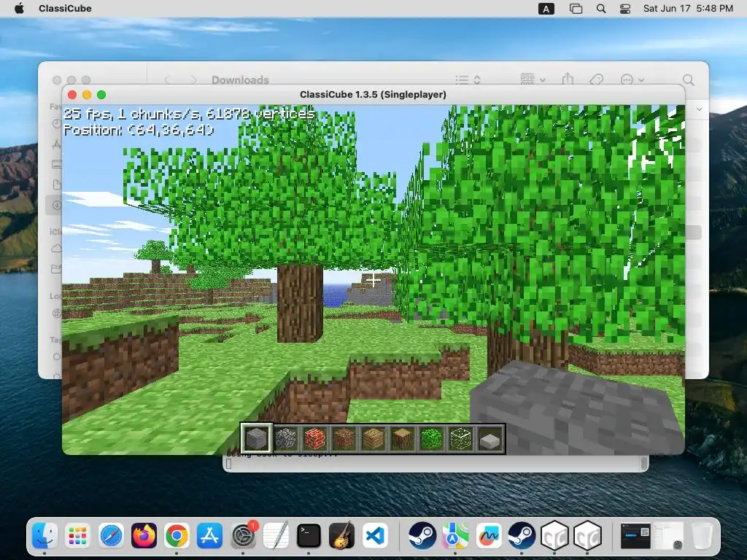Select the wood planks block in hotbar
The height and width of the screenshot is (560, 747).
(x=373, y=438)
